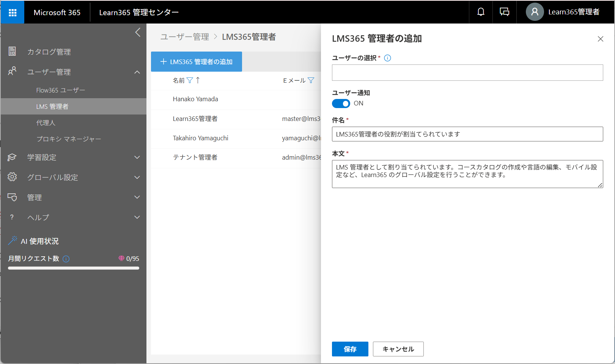Turn off the ユーザー通知 toggle
This screenshot has height=364, width=615.
point(341,104)
